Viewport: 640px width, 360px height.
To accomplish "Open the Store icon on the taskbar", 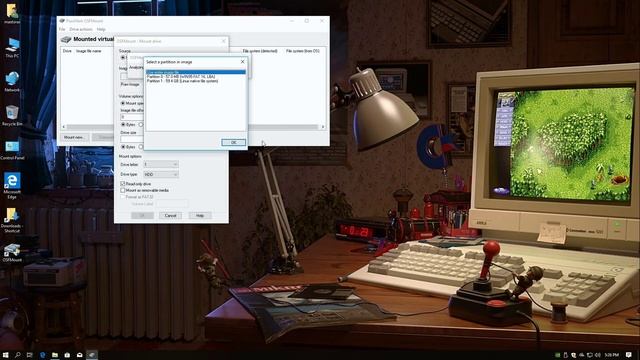I will coord(67,355).
